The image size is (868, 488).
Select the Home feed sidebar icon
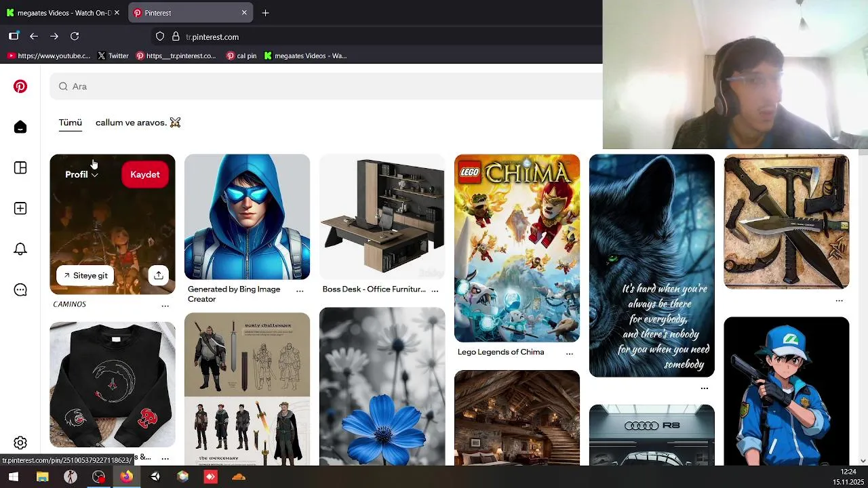(20, 127)
